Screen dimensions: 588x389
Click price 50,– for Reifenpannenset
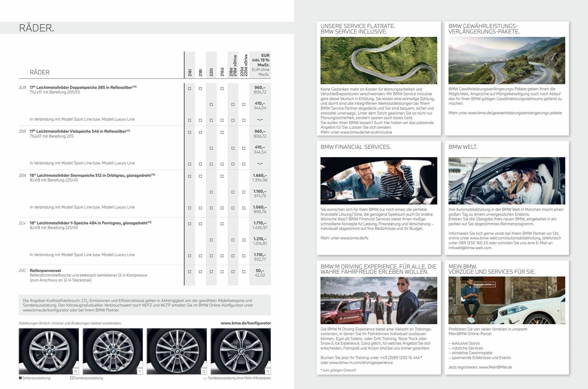click(x=260, y=270)
